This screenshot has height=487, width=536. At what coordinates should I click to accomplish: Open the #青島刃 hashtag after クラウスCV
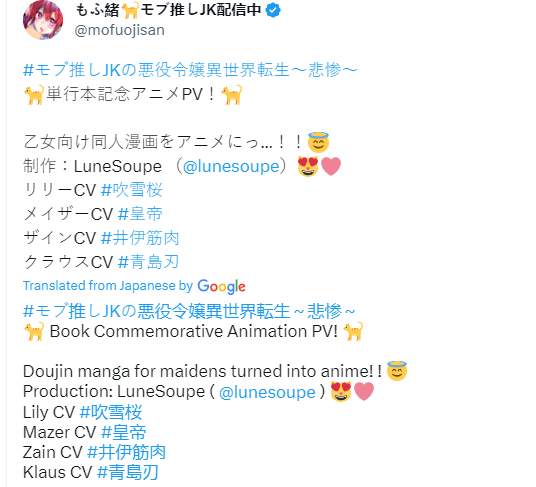click(148, 262)
